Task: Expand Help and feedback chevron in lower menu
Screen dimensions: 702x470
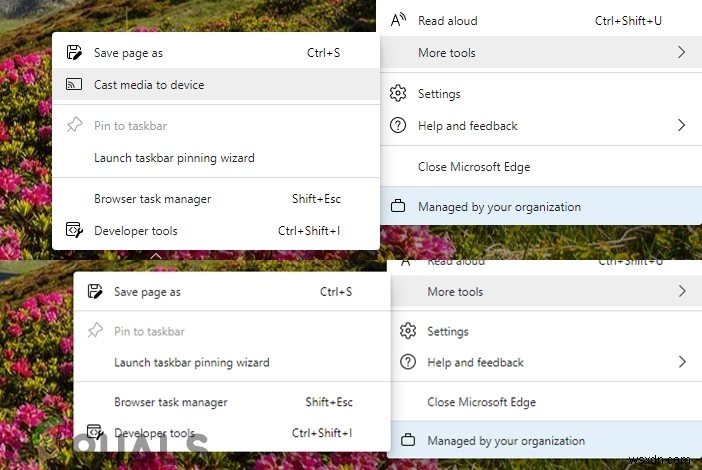Action: pos(682,362)
